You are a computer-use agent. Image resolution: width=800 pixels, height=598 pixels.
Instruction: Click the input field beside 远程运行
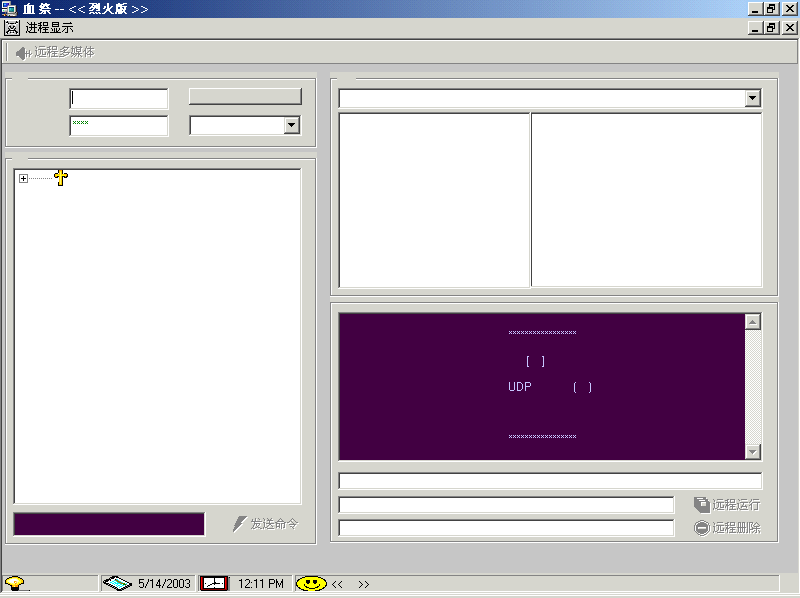coord(506,505)
